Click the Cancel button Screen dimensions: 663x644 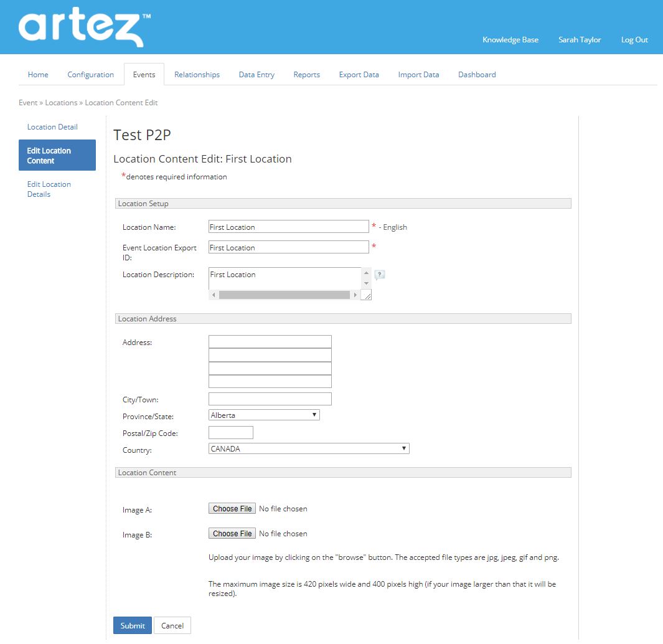172,625
